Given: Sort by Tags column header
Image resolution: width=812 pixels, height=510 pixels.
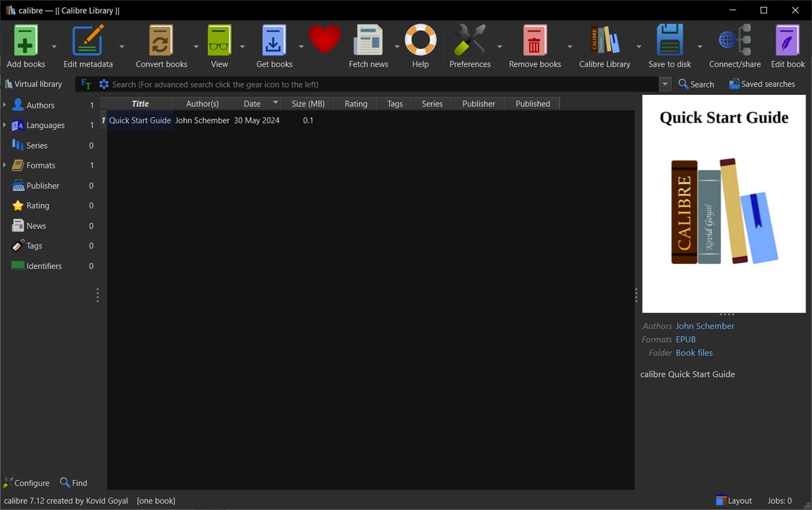Looking at the screenshot, I should click(x=395, y=104).
